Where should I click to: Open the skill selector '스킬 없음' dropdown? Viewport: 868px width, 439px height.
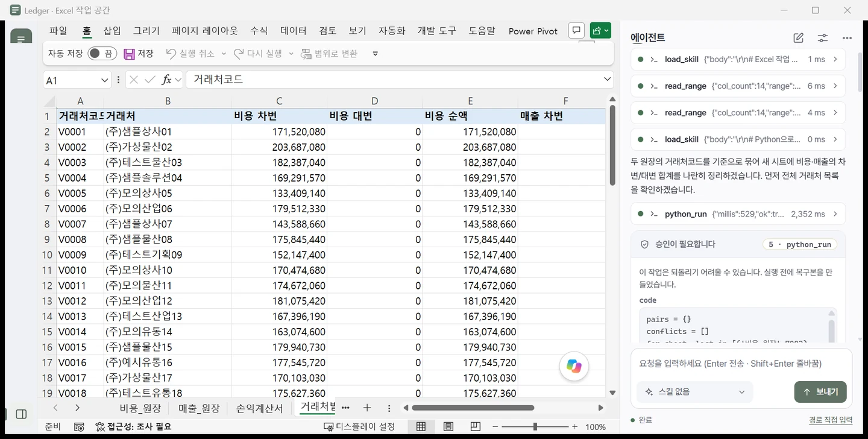click(694, 392)
